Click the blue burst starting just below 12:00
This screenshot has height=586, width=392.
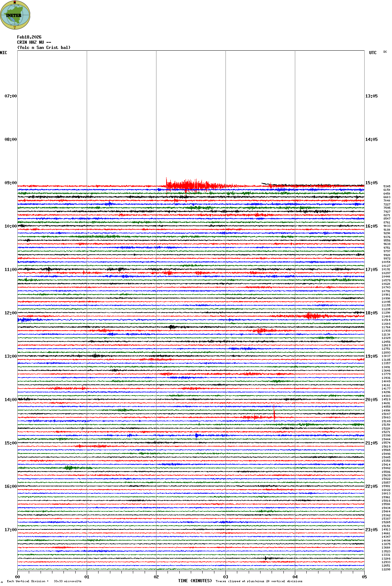[x=28, y=320]
